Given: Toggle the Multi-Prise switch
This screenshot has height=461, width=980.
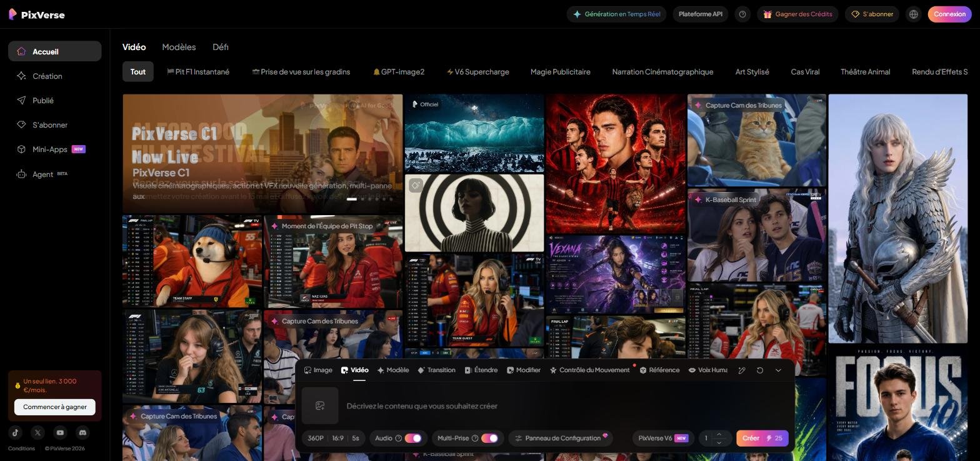Looking at the screenshot, I should (x=489, y=438).
